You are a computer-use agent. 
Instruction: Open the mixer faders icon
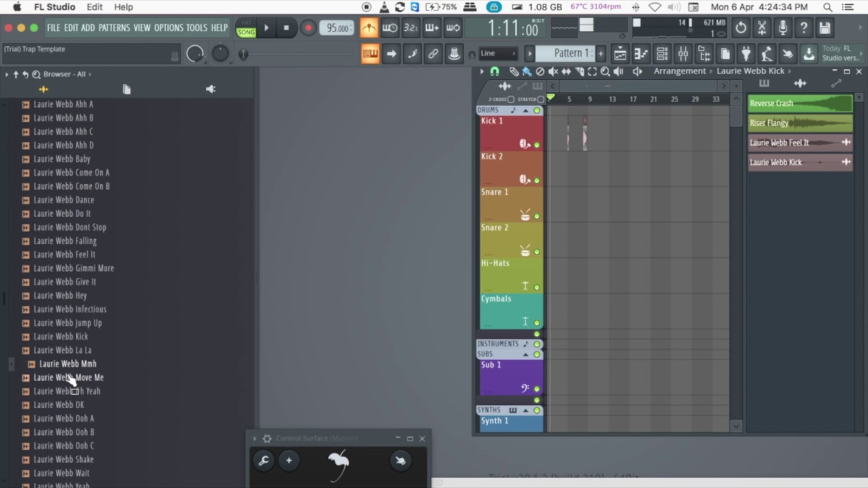(x=683, y=54)
